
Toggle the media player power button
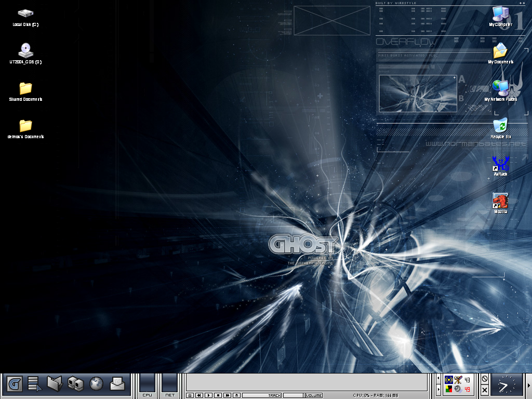[190, 395]
